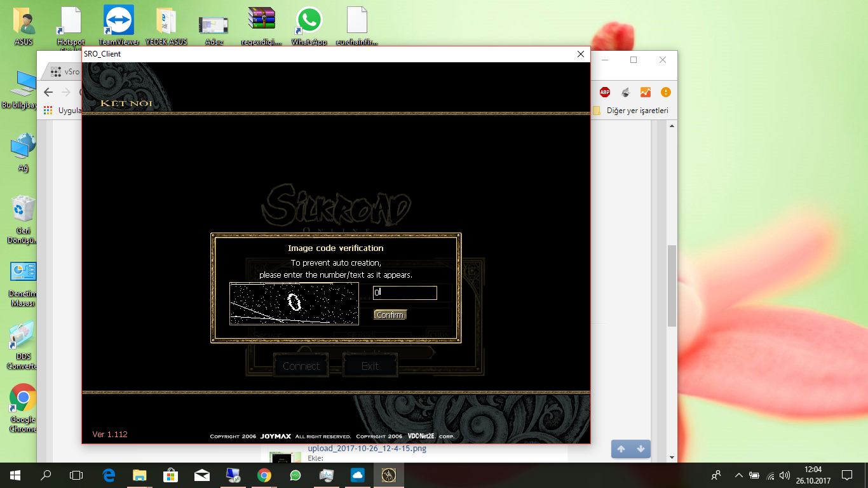Open Diğer yer işaretleri bookmarks folder
868x488 pixels.
pyautogui.click(x=630, y=111)
